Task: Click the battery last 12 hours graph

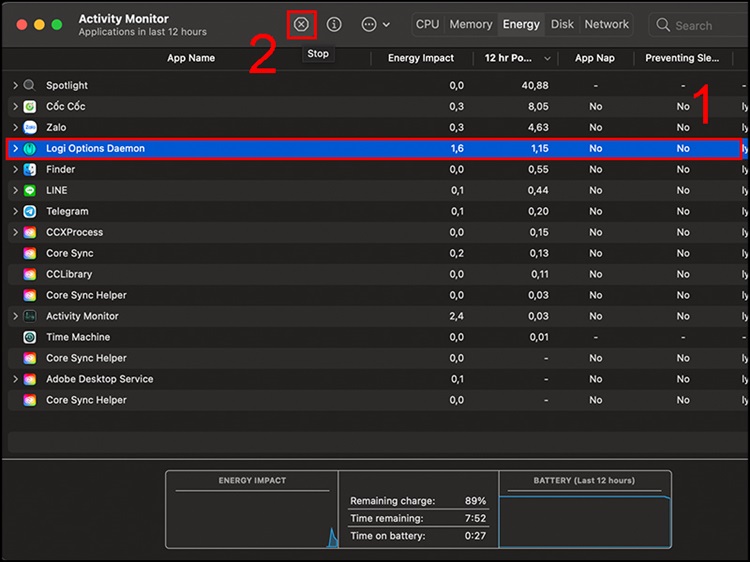Action: coord(585,521)
